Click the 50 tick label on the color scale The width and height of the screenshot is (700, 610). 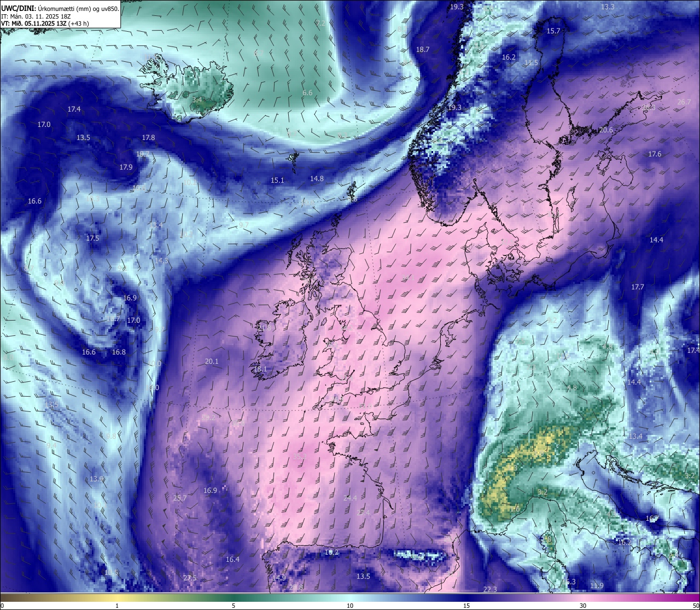695,606
